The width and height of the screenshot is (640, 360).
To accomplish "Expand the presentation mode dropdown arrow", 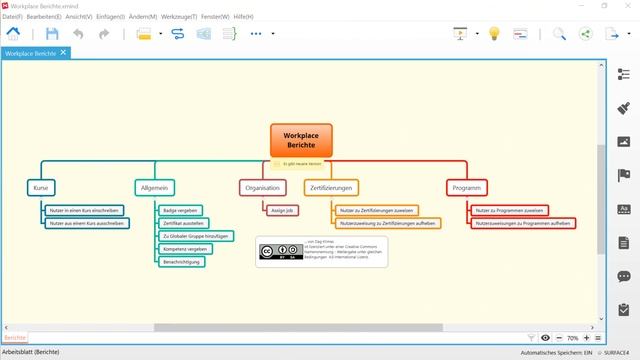I will [477, 34].
